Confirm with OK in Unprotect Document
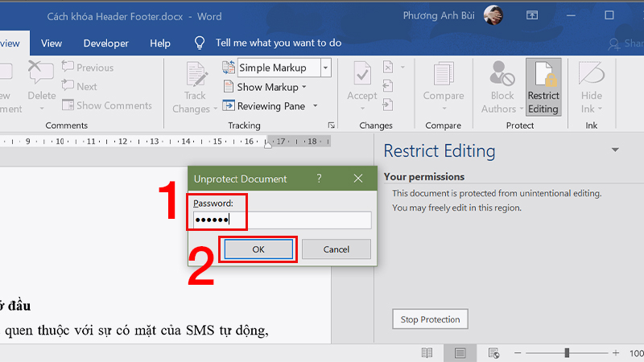This screenshot has width=644, height=362. (258, 249)
